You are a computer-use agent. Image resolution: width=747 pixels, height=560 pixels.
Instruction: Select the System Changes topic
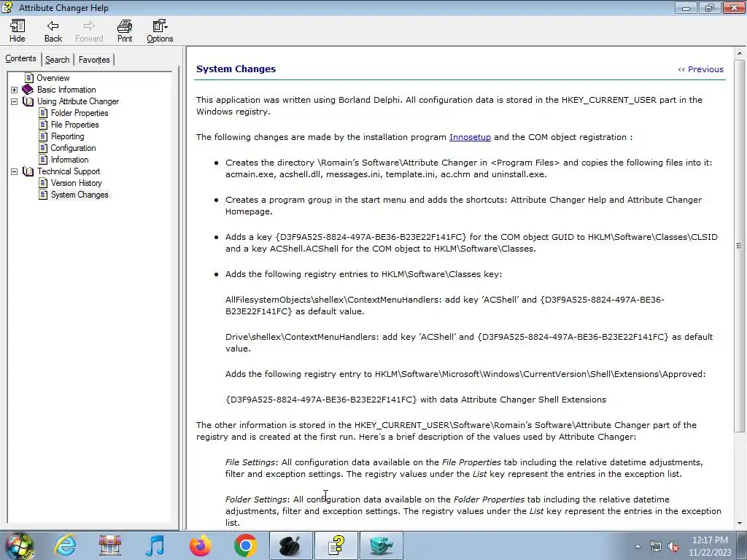click(x=80, y=195)
